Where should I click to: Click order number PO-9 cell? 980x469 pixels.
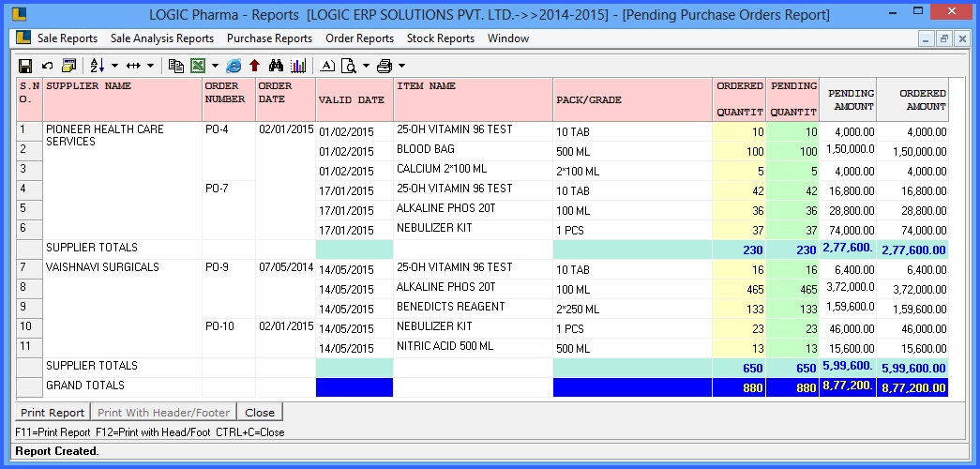pyautogui.click(x=229, y=289)
